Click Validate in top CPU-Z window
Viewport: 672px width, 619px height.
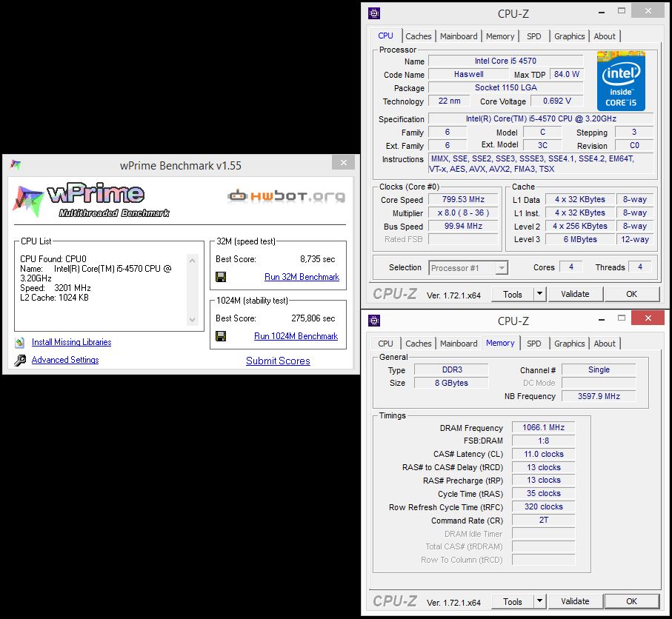[x=575, y=294]
